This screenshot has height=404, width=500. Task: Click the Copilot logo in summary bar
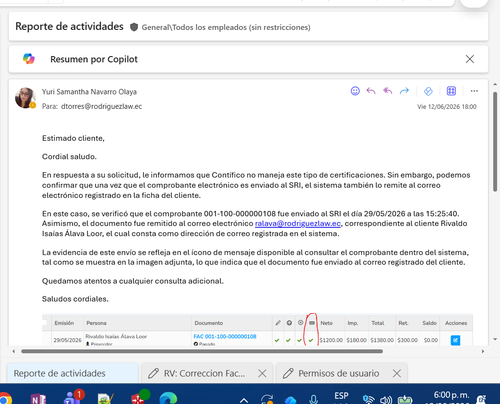click(29, 59)
